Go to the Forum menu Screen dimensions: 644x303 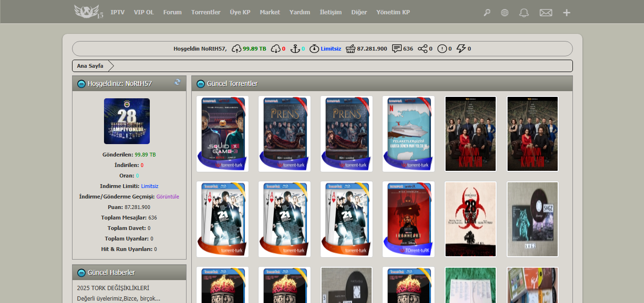(x=172, y=12)
